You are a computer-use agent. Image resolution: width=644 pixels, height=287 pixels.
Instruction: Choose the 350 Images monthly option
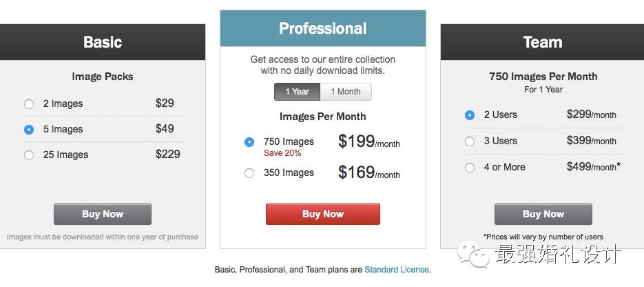[x=249, y=173]
